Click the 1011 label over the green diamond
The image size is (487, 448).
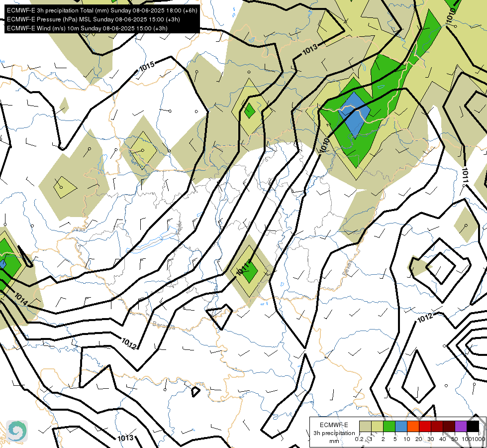coord(243,269)
